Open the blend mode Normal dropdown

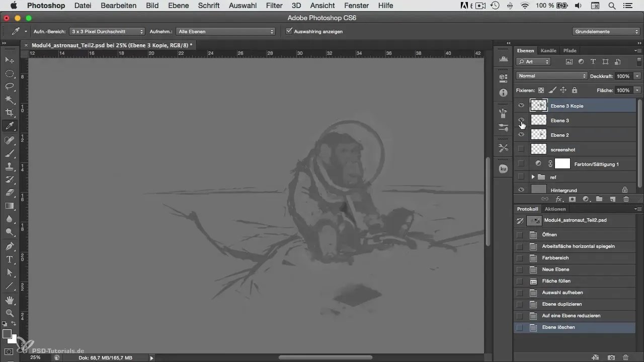pos(552,76)
